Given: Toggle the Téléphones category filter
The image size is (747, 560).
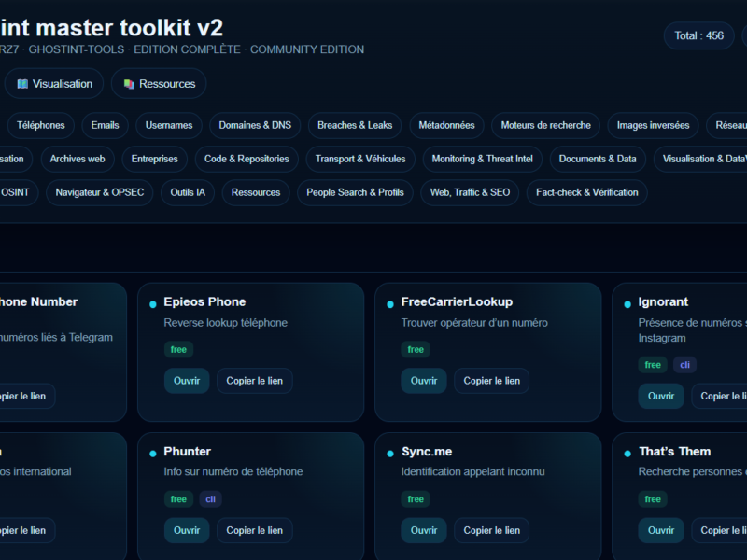Looking at the screenshot, I should click(x=41, y=125).
